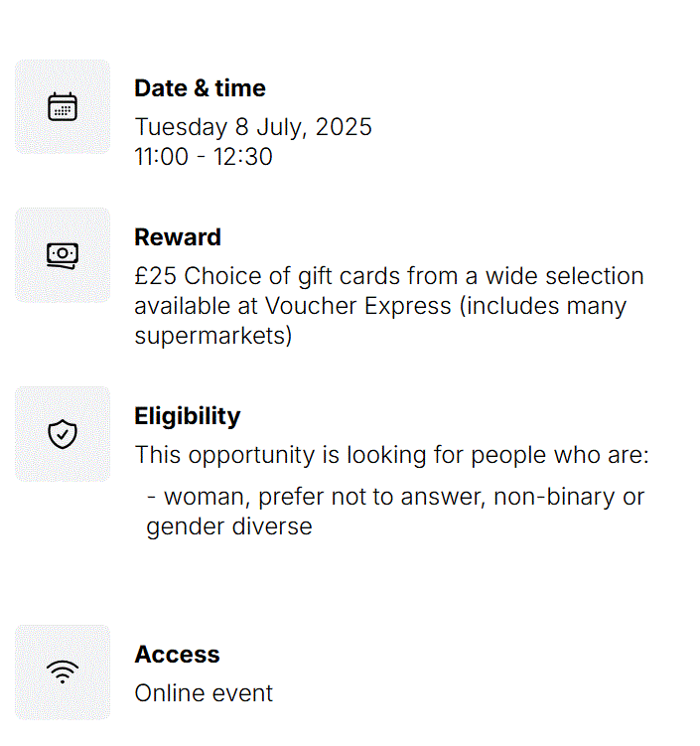Click the grey tile behind the calendar icon
This screenshot has height=746, width=700.
pos(63,106)
